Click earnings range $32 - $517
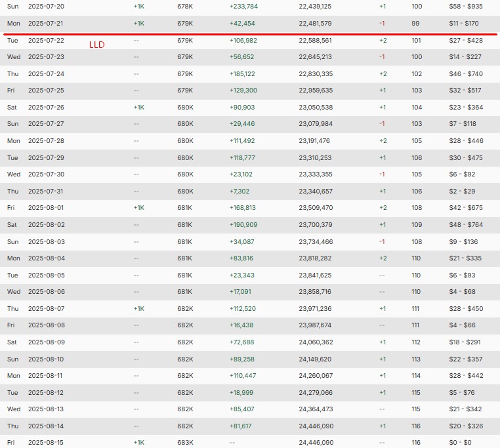The height and width of the screenshot is (448, 500). pyautogui.click(x=465, y=91)
